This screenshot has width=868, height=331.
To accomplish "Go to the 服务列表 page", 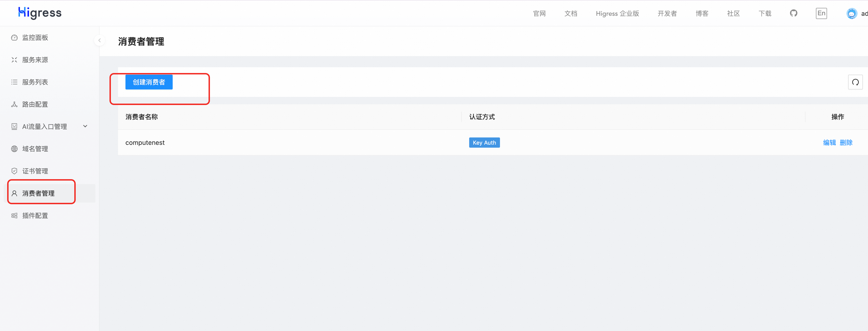I will click(x=35, y=82).
